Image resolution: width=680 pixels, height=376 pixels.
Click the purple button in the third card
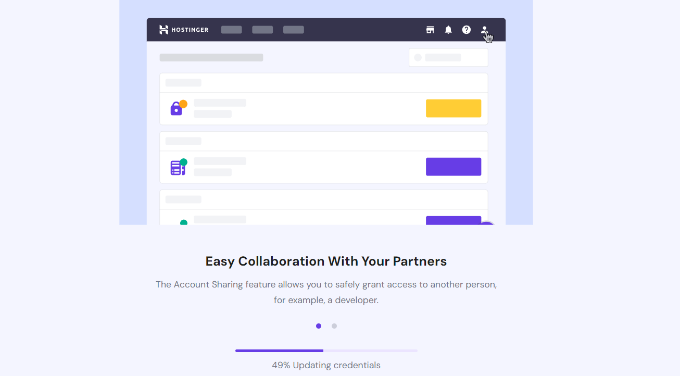coord(453,220)
